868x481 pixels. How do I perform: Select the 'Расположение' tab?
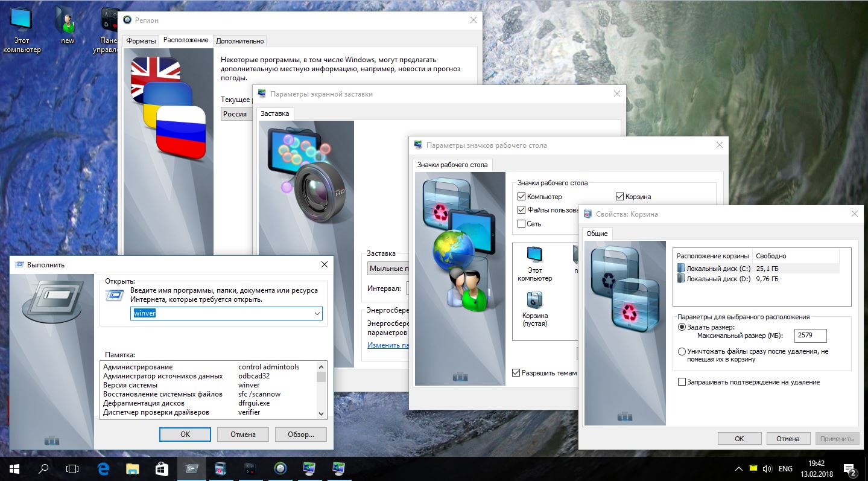point(186,40)
